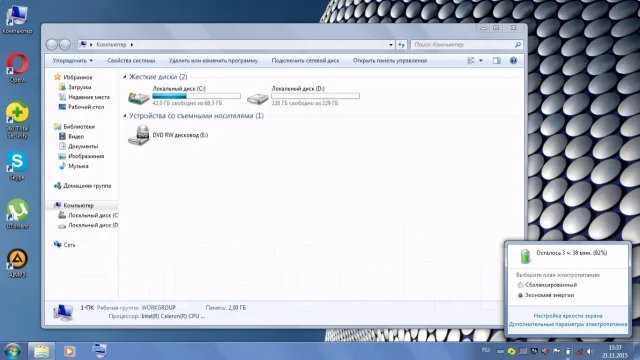Collapse the Устройства со съемными носителями group
Viewport: 640px width, 360px height.
click(125, 116)
